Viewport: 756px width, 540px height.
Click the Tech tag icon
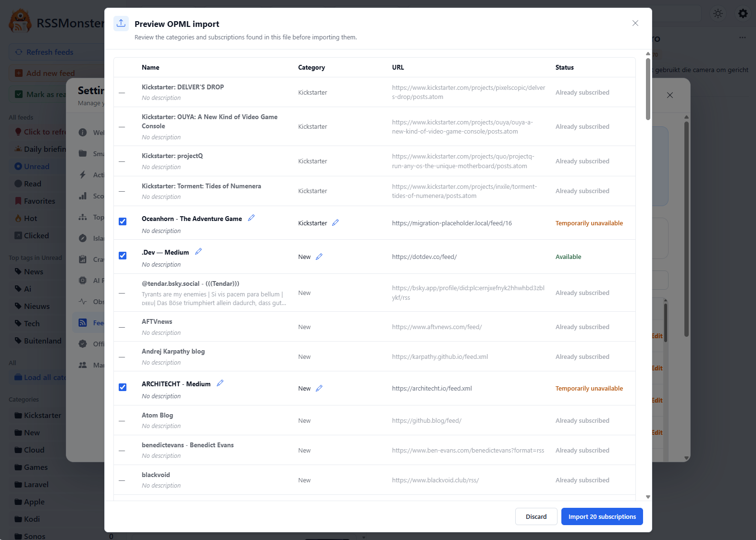coord(18,323)
